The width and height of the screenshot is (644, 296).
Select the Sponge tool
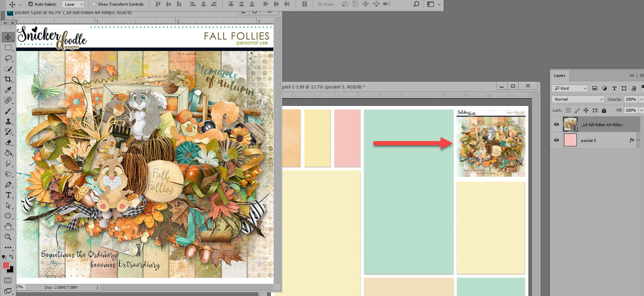pyautogui.click(x=8, y=174)
